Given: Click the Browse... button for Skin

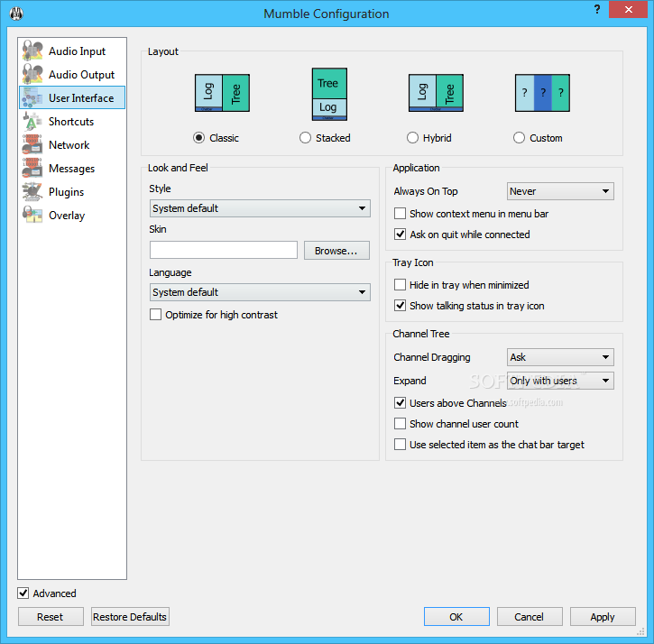Looking at the screenshot, I should (336, 250).
